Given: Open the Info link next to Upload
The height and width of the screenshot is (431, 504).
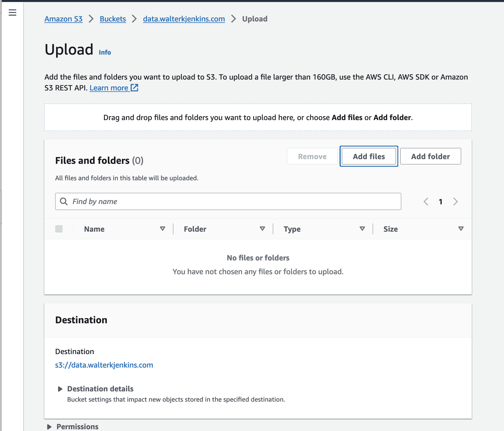Looking at the screenshot, I should click(x=105, y=52).
